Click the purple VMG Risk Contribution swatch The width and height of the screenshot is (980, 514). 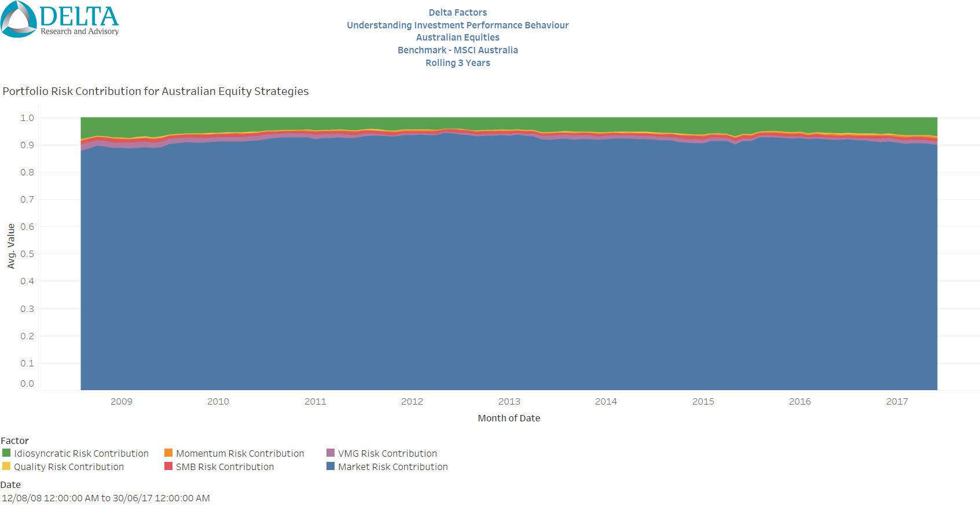point(331,453)
